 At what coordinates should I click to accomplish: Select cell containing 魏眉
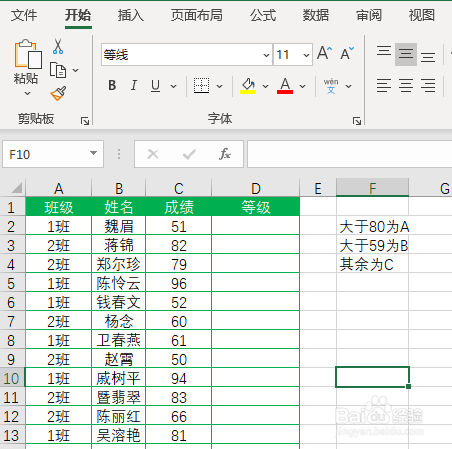[119, 226]
